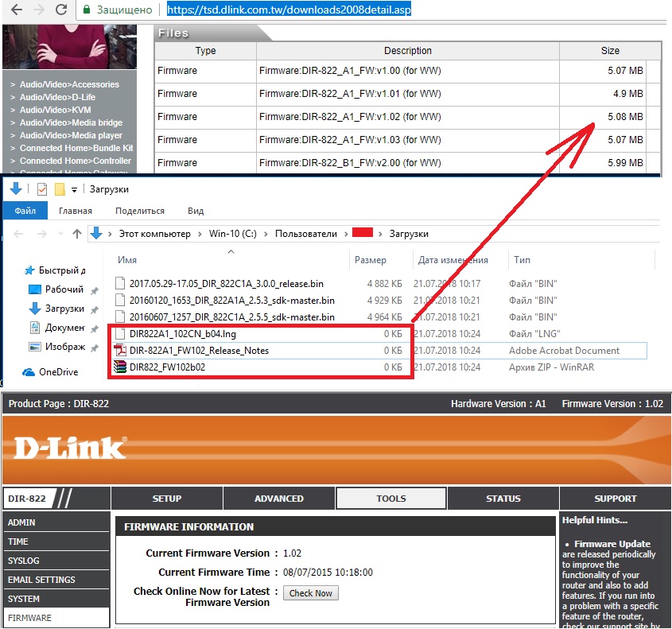Sort files by the Размер column header
This screenshot has width=672, height=629.
pyautogui.click(x=370, y=260)
